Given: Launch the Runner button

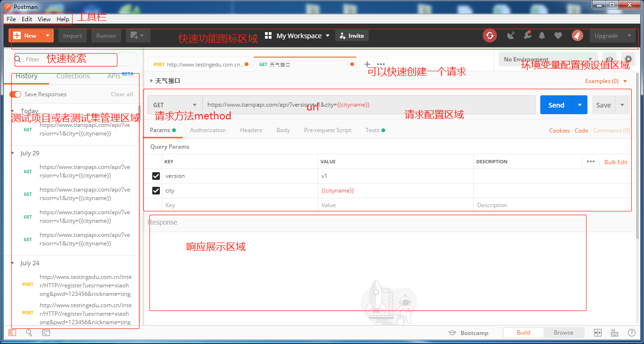Looking at the screenshot, I should (106, 35).
